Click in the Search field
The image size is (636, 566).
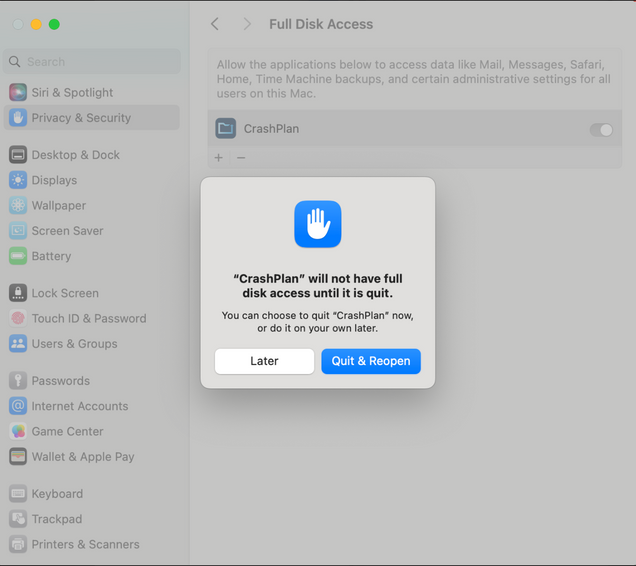coord(92,62)
